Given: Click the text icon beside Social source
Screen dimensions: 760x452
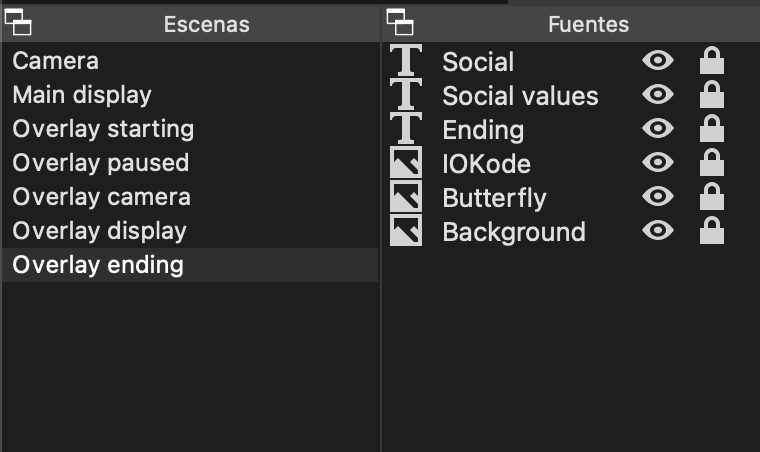Looking at the screenshot, I should (x=405, y=61).
